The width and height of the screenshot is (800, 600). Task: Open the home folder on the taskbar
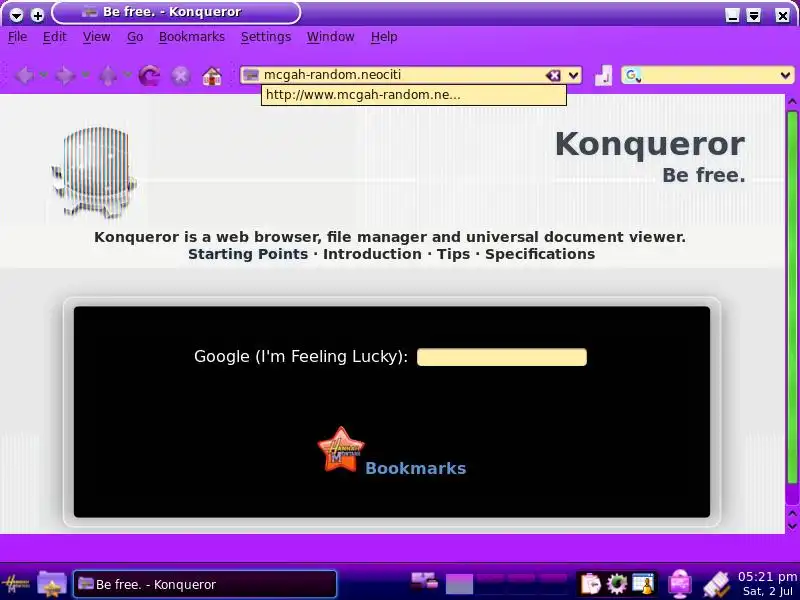pyautogui.click(x=52, y=584)
